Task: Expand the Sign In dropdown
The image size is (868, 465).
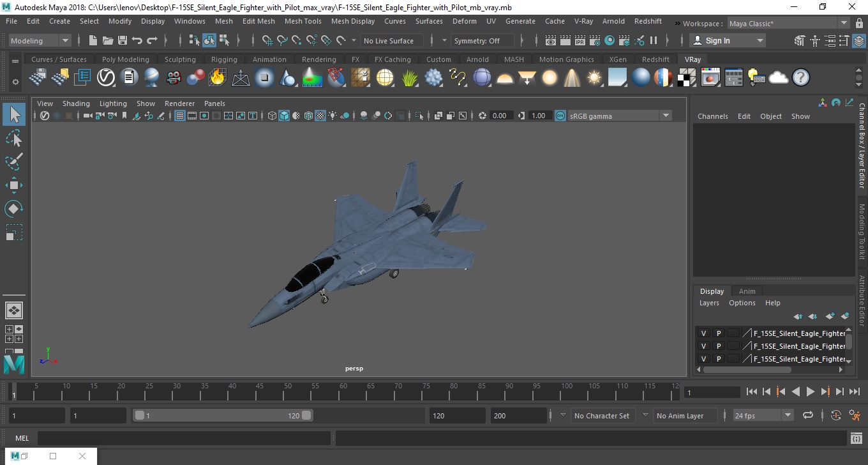Action: coord(728,40)
